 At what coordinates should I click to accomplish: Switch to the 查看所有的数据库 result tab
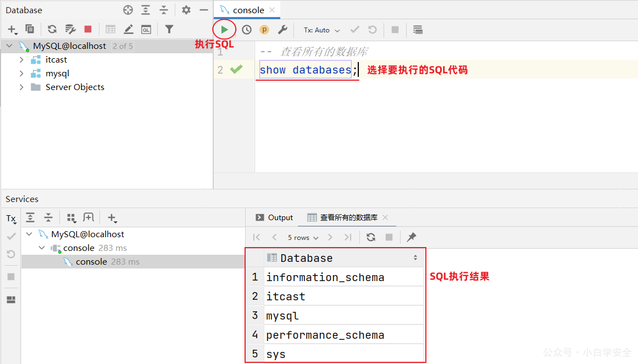[x=349, y=217]
